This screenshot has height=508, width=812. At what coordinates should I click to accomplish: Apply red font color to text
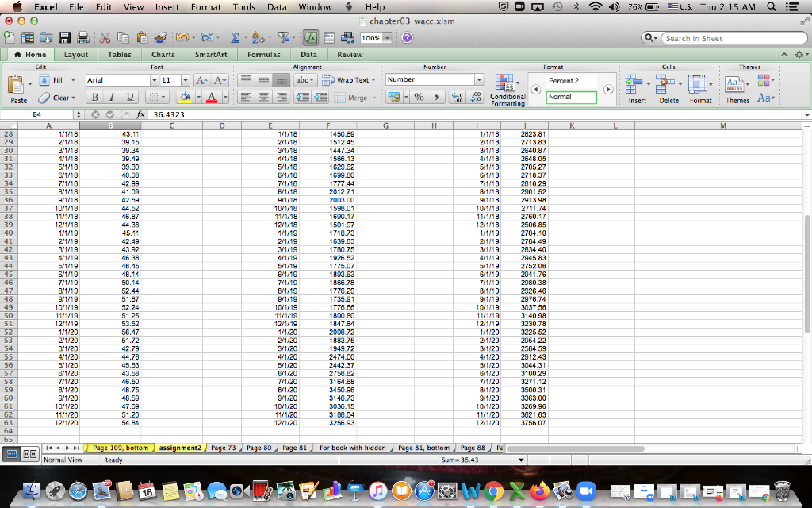(211, 97)
